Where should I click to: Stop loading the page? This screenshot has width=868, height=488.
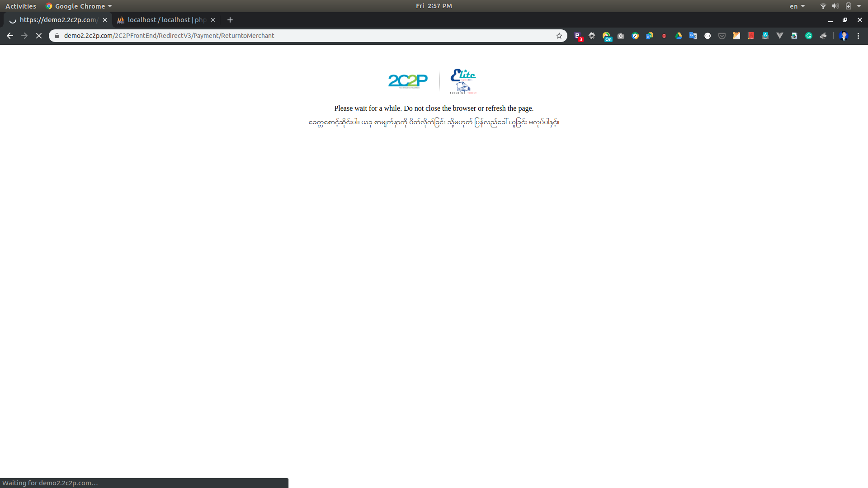[x=39, y=36]
